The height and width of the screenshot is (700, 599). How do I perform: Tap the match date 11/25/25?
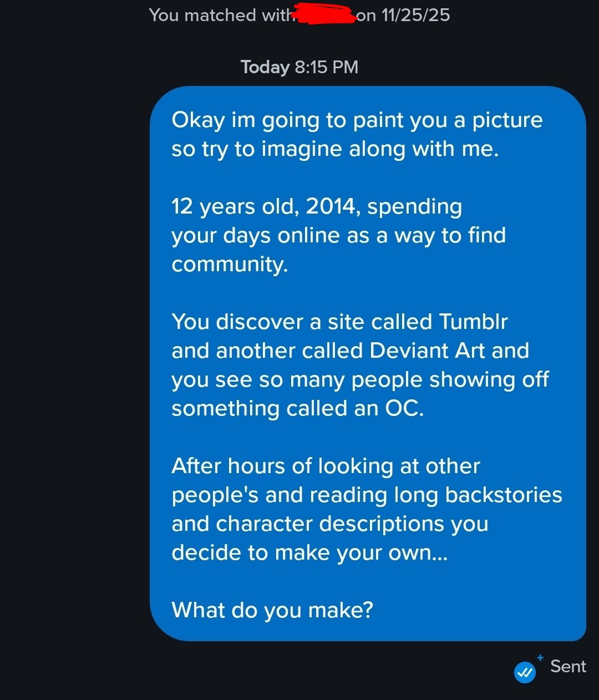point(415,15)
